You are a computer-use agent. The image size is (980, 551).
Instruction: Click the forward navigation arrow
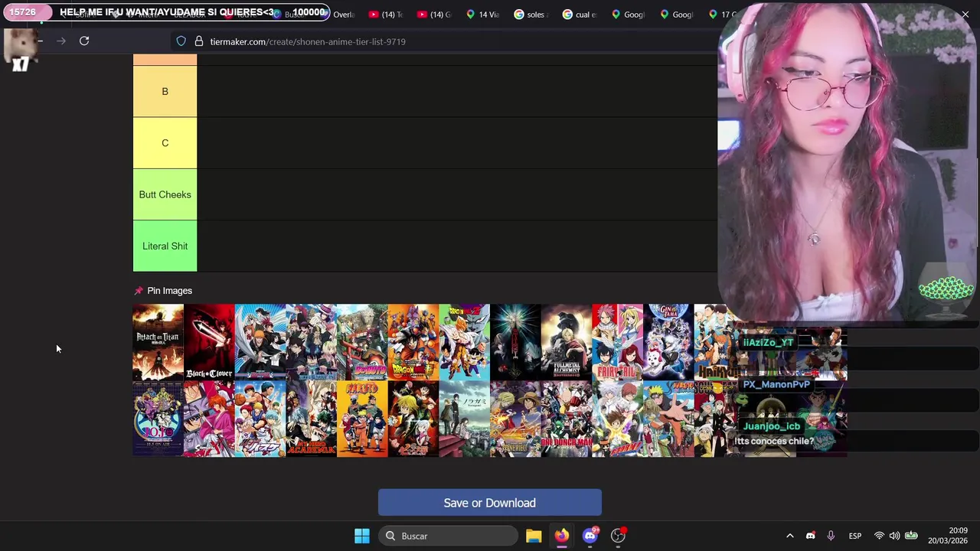61,41
